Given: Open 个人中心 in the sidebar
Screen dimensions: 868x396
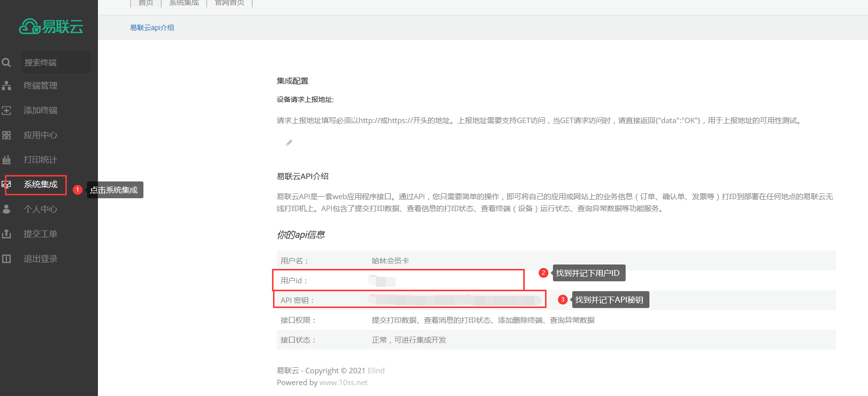Looking at the screenshot, I should [x=41, y=209].
